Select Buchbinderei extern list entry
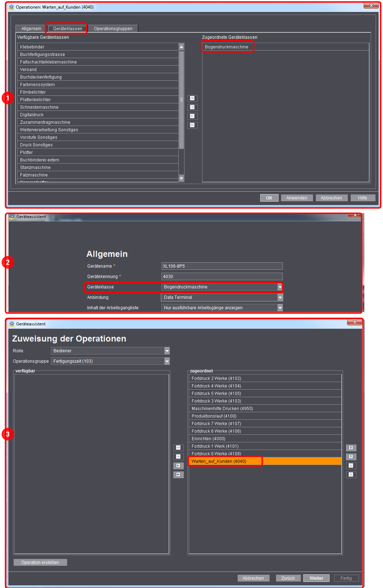Viewport: 383px width, 588px height. 98,160
